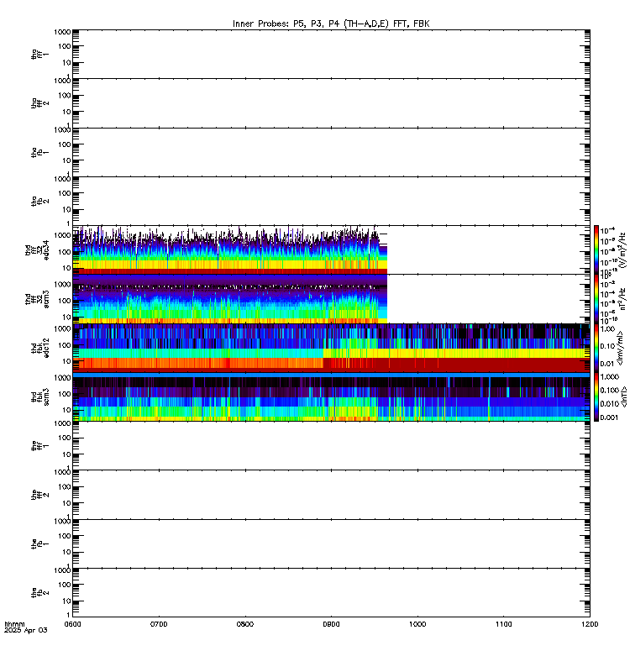Click the 'the fb 1' panel label

[x=39, y=543]
